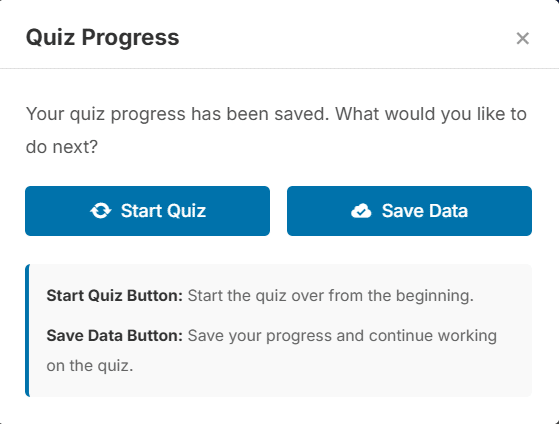Click the 'Your quiz progress has been saved' sentence
559x424 pixels.
pos(178,114)
